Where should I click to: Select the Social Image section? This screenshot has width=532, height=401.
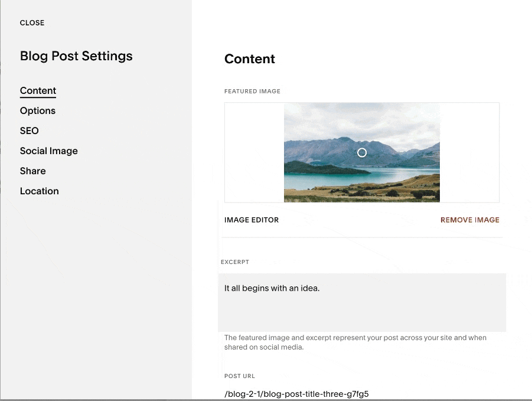(x=48, y=151)
